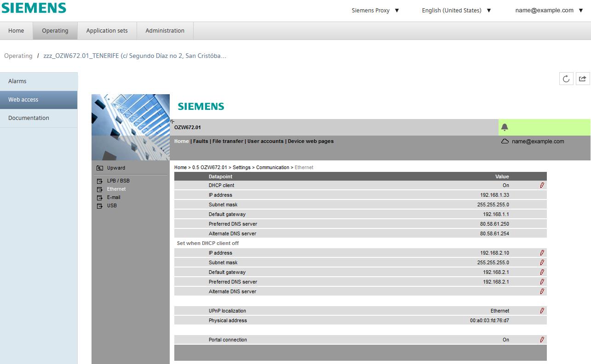
Task: Edit Default gateway 192.168.2.1 pencil icon
Action: (x=542, y=272)
